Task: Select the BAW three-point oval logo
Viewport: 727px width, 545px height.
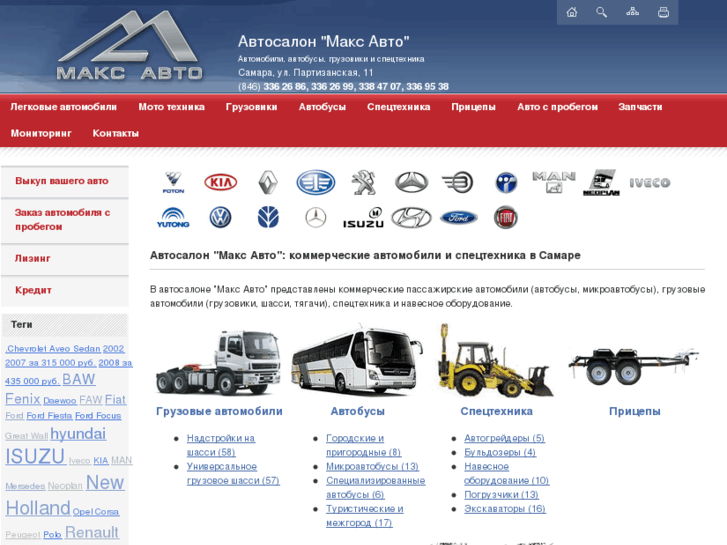Action: 411,182
